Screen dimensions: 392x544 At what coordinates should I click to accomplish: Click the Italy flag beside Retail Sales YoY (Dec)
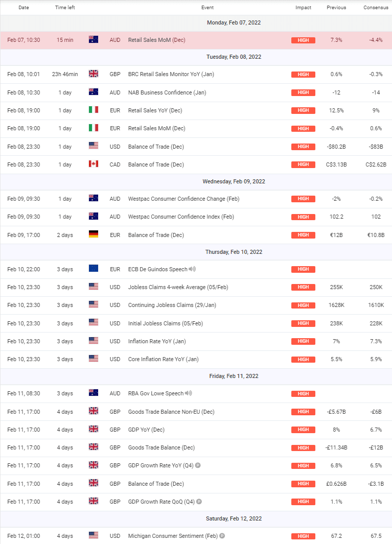[x=94, y=110]
